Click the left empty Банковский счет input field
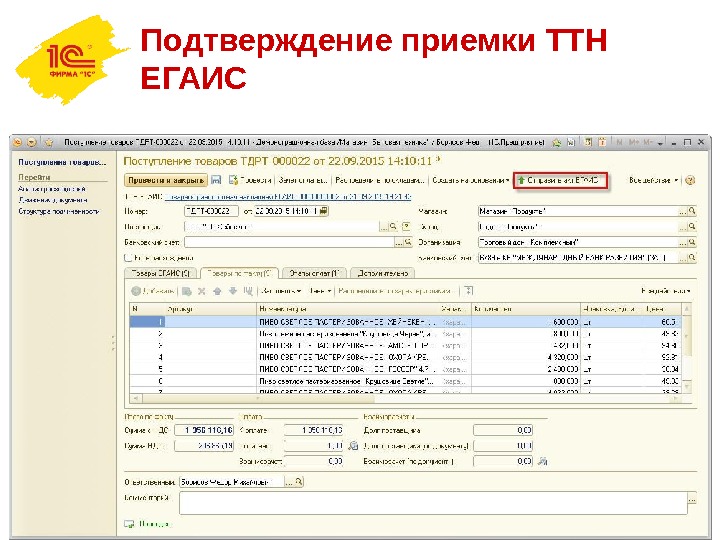The height and width of the screenshot is (540, 720). [289, 242]
